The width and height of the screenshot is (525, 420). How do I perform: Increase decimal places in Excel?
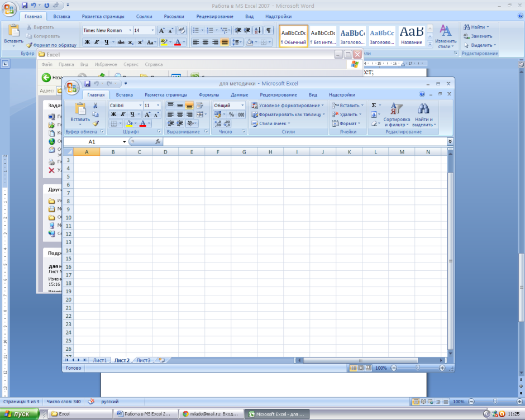click(218, 123)
